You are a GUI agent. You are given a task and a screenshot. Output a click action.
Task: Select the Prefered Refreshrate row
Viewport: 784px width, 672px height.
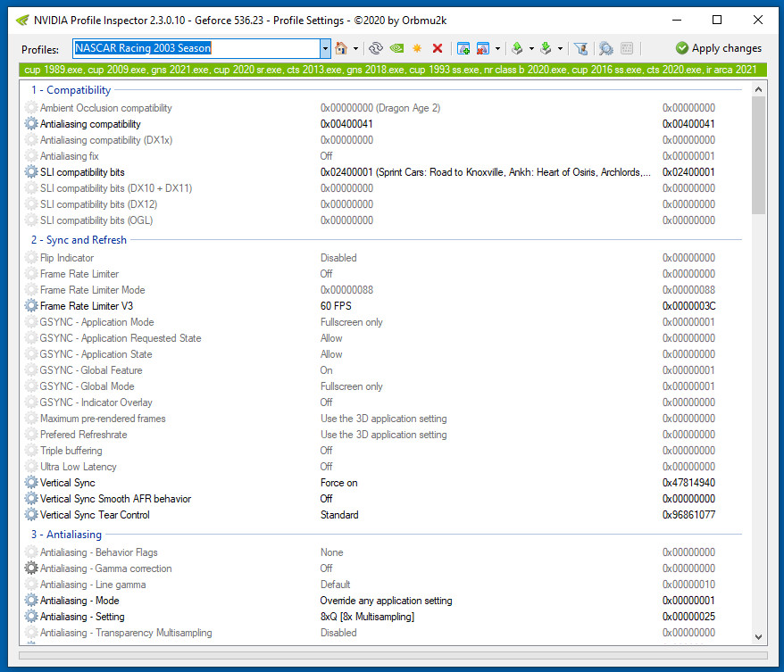point(385,435)
